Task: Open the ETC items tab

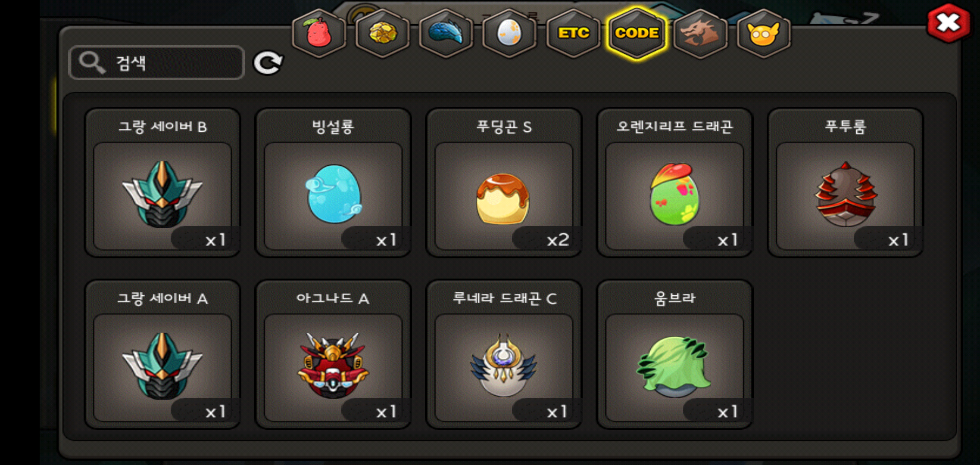Action: [573, 33]
